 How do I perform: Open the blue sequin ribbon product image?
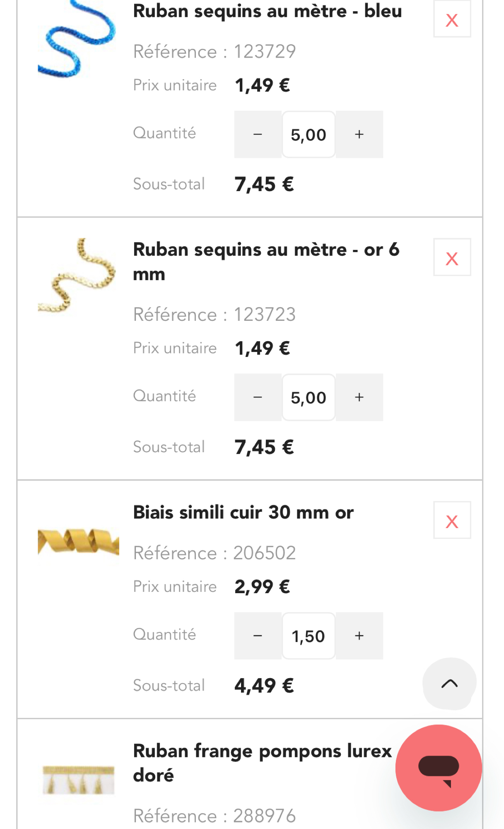click(x=77, y=39)
